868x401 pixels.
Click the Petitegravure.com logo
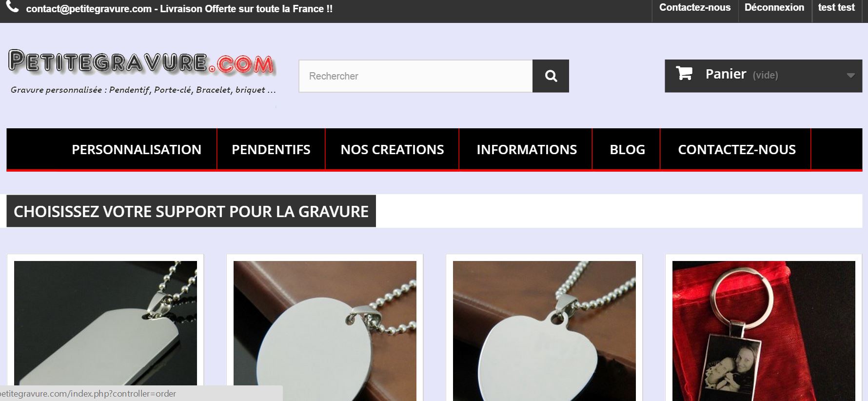tap(142, 63)
